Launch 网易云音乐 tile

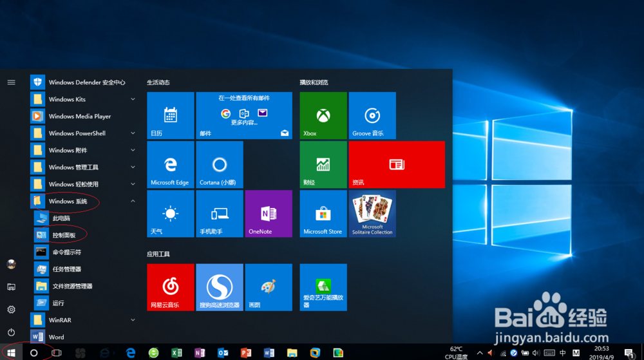click(x=171, y=287)
